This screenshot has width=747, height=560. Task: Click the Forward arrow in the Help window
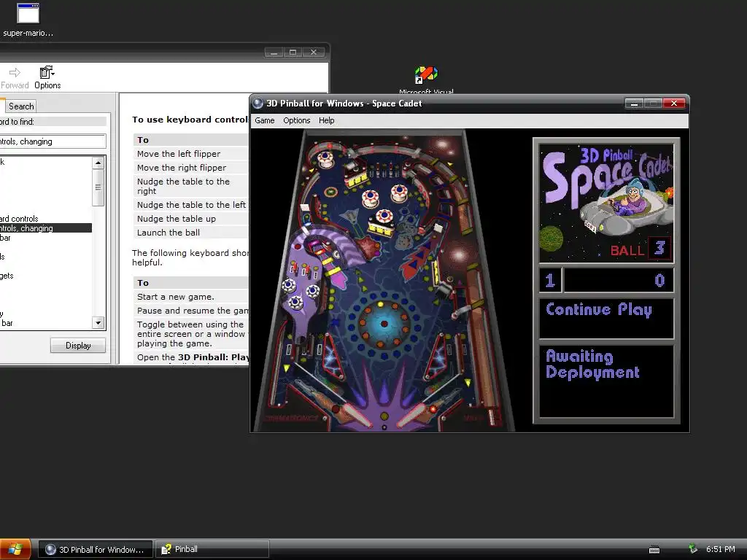(15, 78)
